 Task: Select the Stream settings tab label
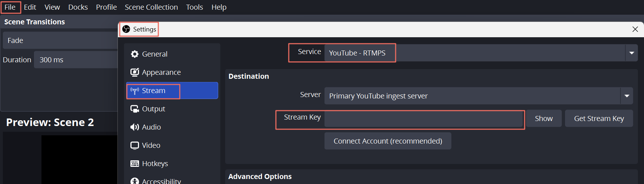coord(154,91)
